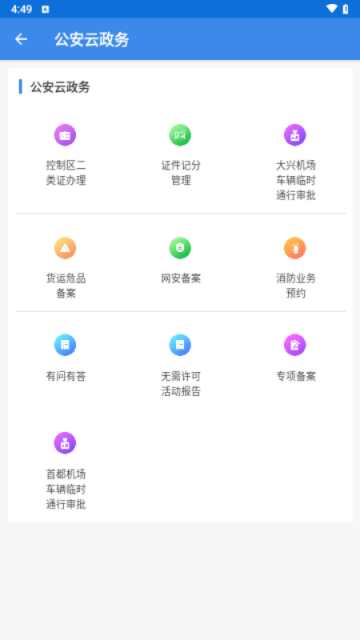360x640 pixels.
Task: Open 网安备案 shield icon
Action: click(180, 248)
